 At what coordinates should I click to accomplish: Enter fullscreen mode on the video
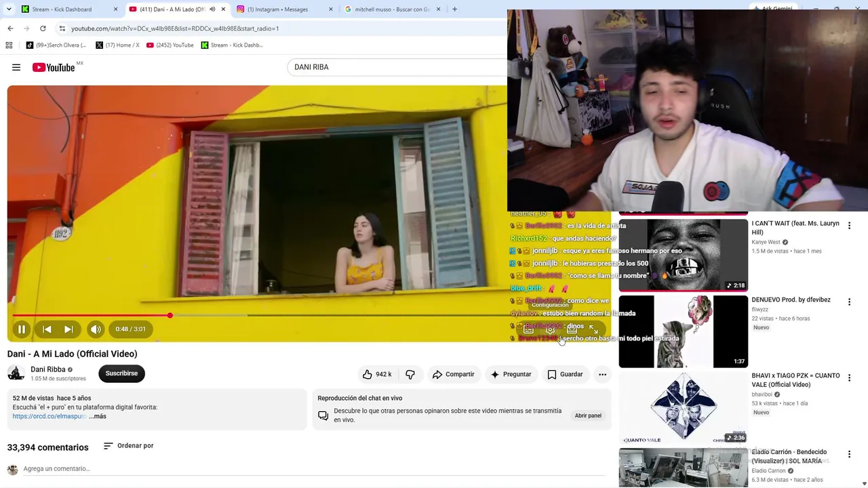593,329
